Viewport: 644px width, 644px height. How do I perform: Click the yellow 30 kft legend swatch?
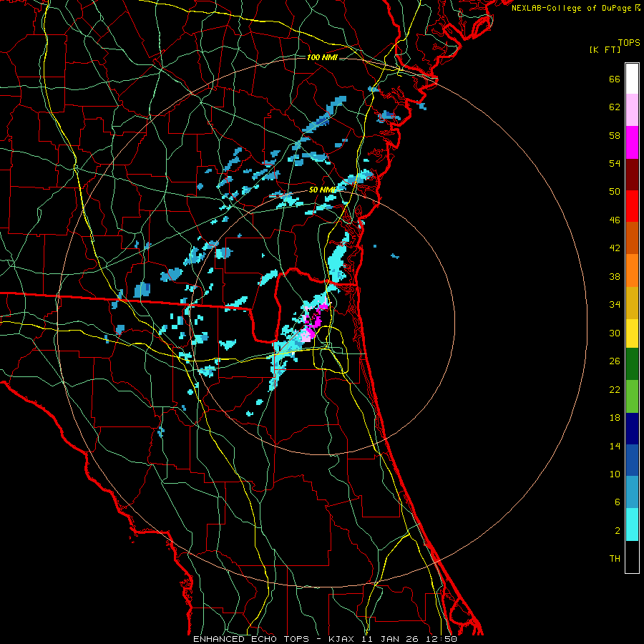coord(632,333)
